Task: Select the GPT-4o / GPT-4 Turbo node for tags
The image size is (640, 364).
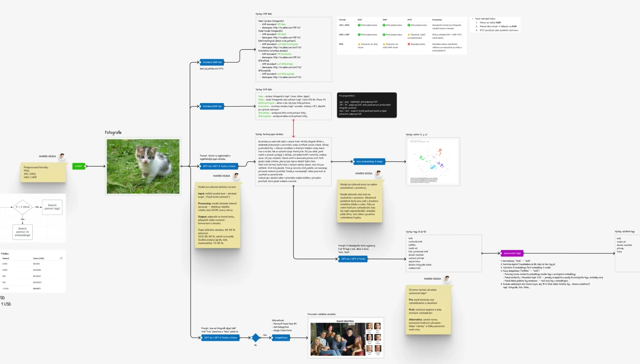Action: pos(353,259)
